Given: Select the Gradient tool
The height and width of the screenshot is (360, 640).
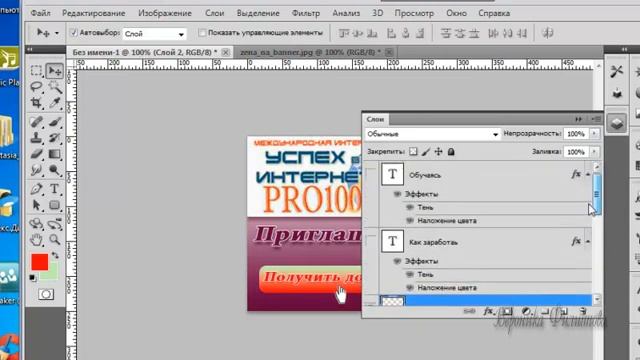Looking at the screenshot, I should click(x=54, y=153).
